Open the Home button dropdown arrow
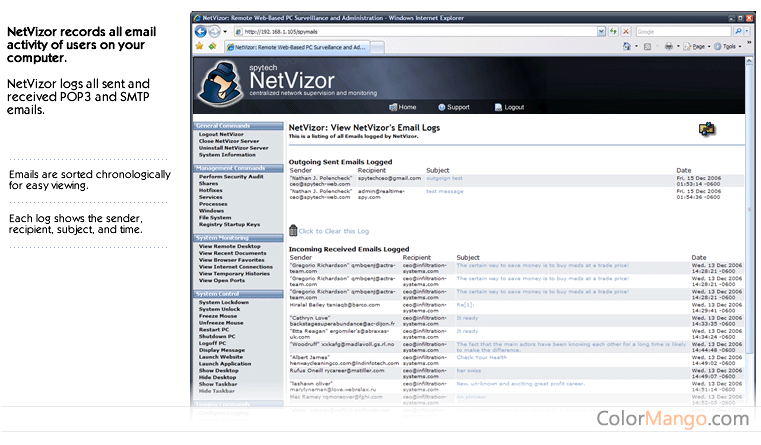Image resolution: width=761 pixels, height=445 pixels. [636, 47]
